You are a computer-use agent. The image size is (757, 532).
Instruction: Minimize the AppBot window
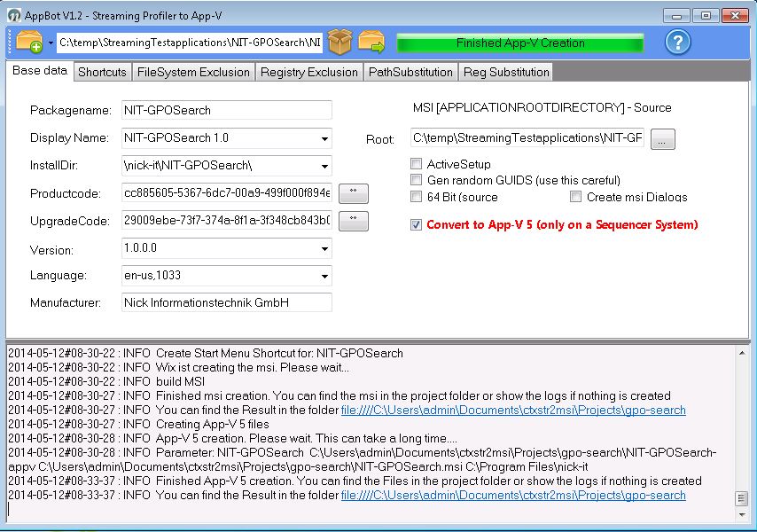tap(676, 16)
